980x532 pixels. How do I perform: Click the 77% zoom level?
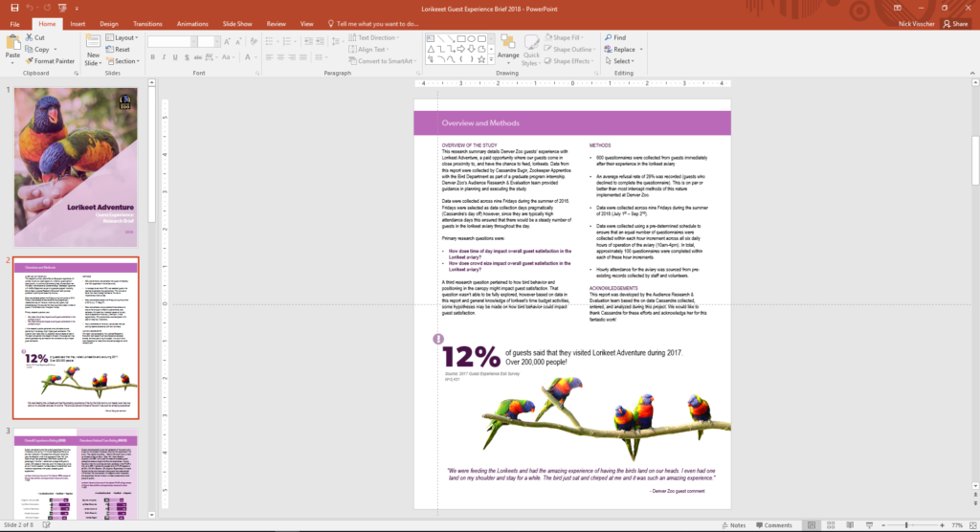(x=957, y=525)
